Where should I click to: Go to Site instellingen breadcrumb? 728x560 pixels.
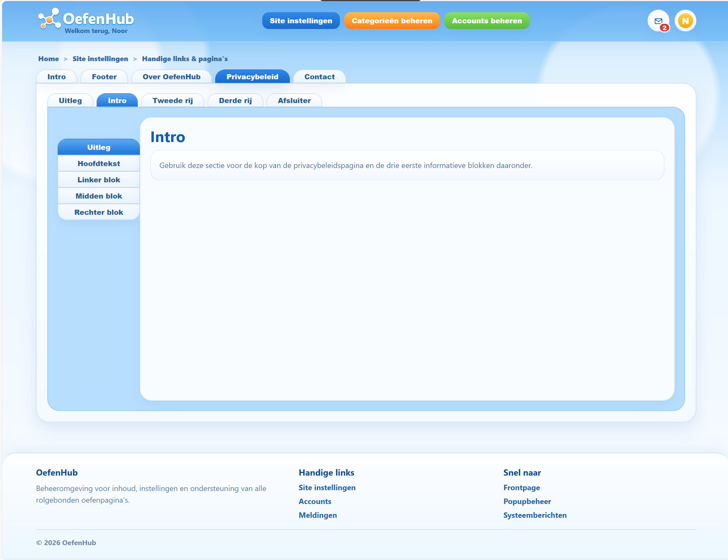[100, 59]
